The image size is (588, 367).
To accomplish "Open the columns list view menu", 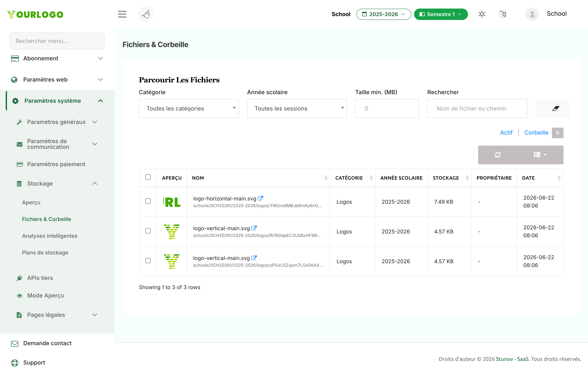I will (x=540, y=155).
